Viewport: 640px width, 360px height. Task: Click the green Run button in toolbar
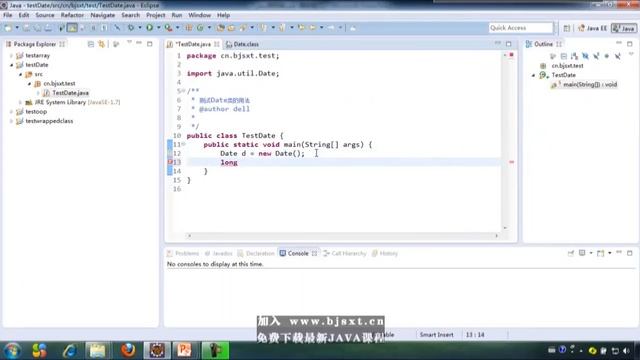pyautogui.click(x=150, y=28)
